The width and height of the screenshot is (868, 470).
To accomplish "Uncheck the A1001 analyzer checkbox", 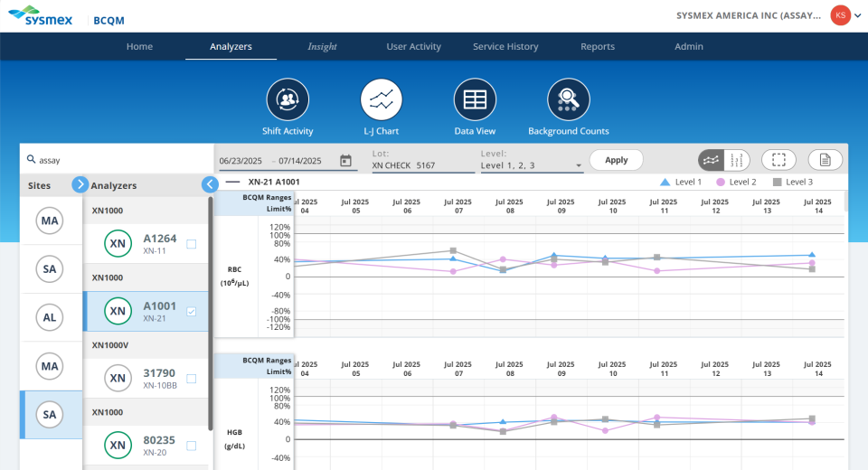I will (192, 312).
